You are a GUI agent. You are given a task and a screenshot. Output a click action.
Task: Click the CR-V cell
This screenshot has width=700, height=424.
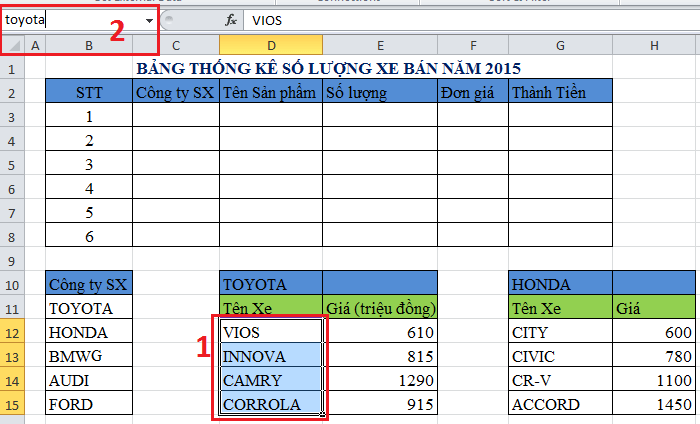click(560, 380)
